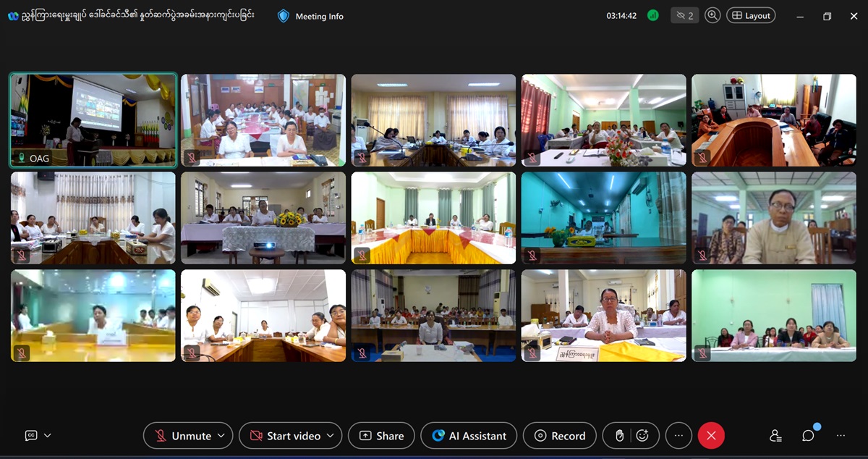
Task: Raise your hand in the meeting
Action: pyautogui.click(x=619, y=436)
